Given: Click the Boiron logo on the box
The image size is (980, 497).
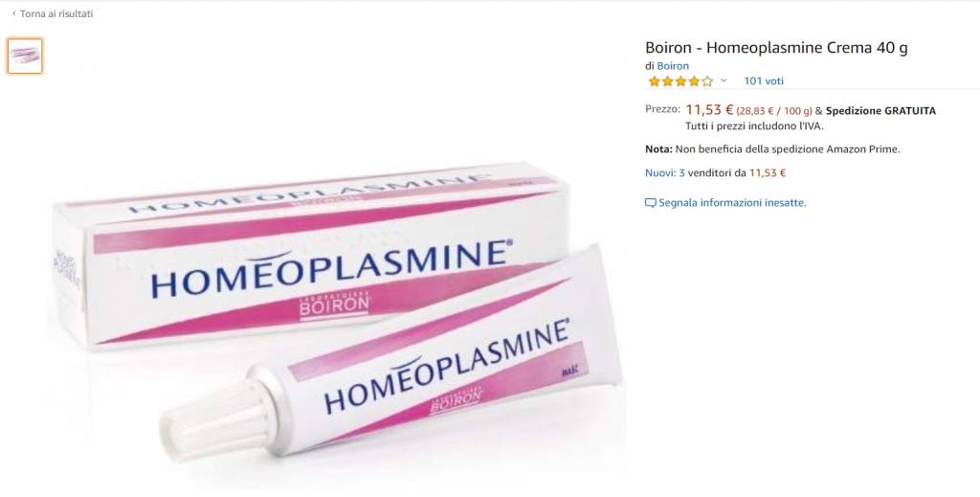Looking at the screenshot, I should pos(334,305).
